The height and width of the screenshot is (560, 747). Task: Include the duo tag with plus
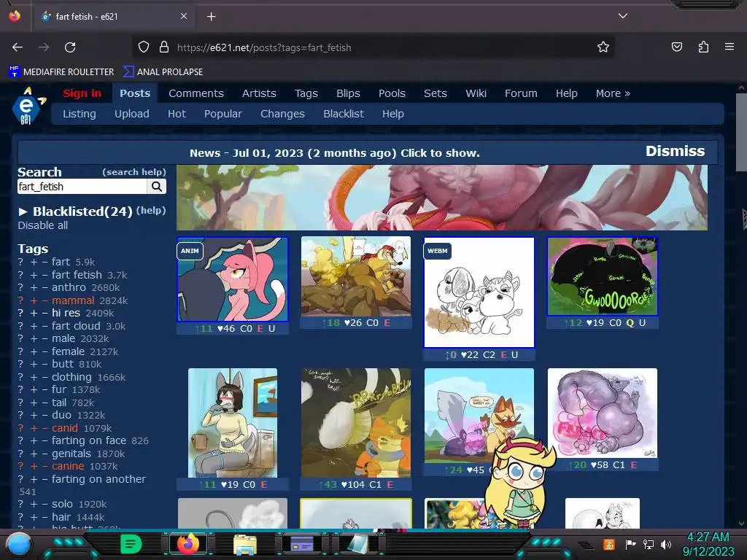click(34, 415)
